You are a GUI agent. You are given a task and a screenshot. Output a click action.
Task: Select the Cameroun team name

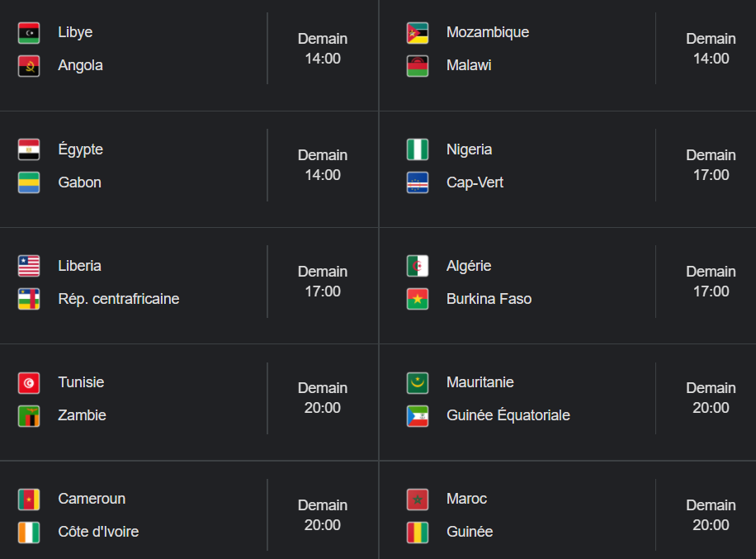tap(92, 499)
